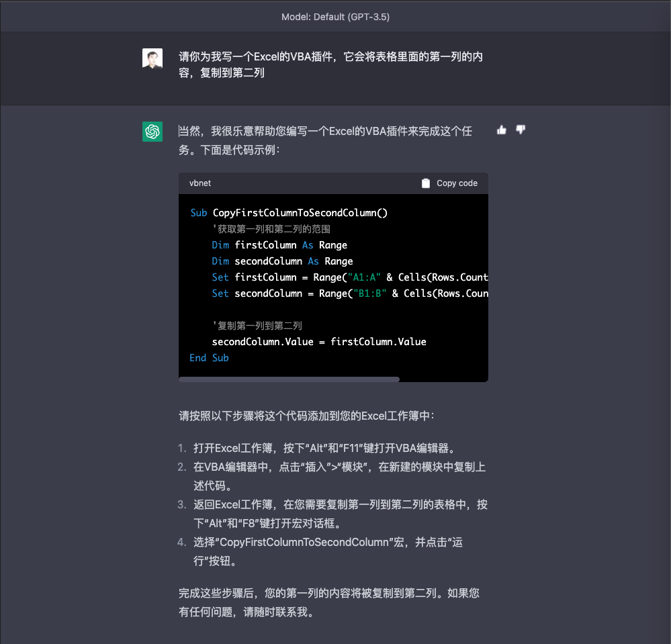This screenshot has height=644, width=671.
Task: Click the End Sub line in code
Action: point(210,358)
